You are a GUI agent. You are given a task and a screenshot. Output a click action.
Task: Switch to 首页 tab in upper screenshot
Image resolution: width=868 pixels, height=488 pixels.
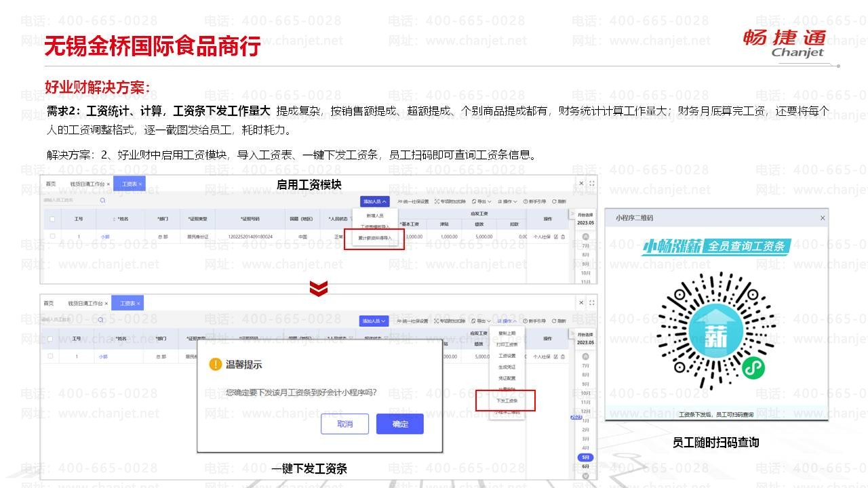tap(51, 184)
